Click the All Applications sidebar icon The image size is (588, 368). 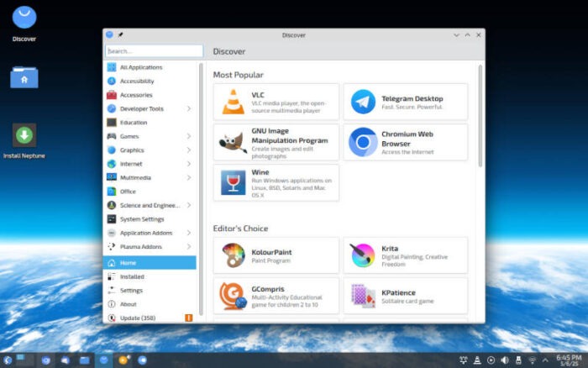pyautogui.click(x=112, y=67)
